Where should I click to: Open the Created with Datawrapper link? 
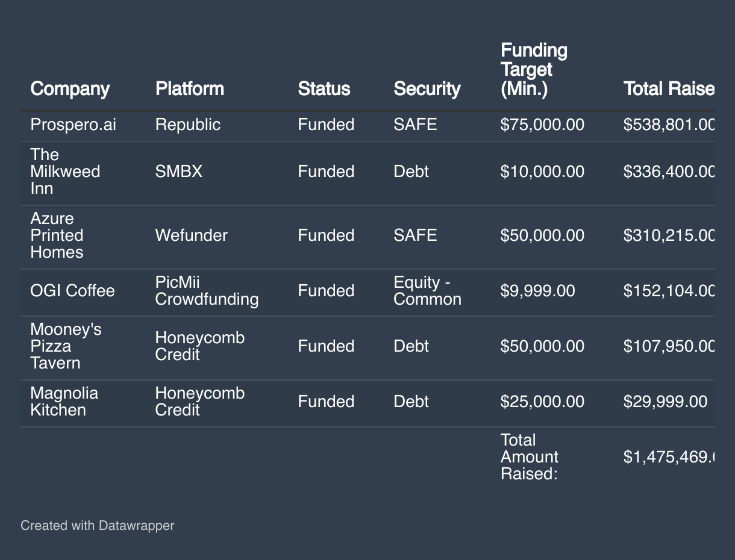(x=97, y=526)
